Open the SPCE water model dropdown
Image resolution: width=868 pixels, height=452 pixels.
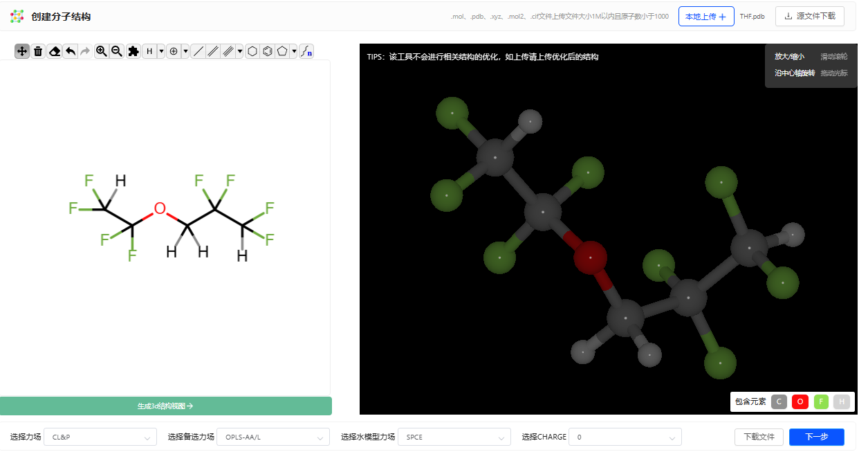[x=454, y=437]
